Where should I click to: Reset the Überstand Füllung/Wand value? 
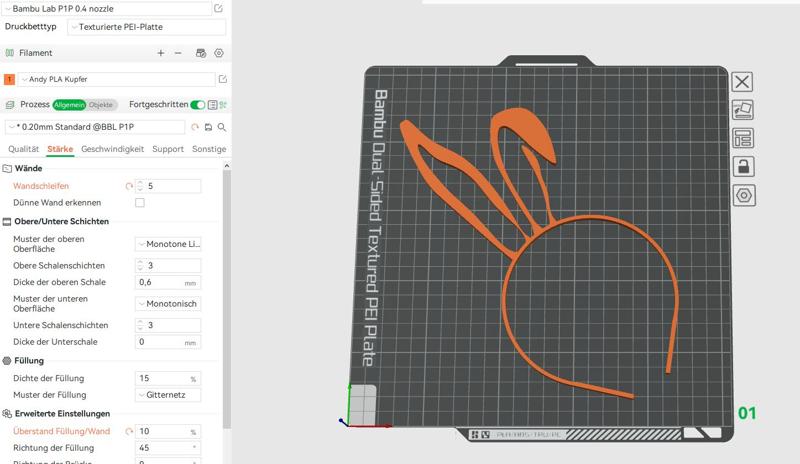click(x=129, y=432)
